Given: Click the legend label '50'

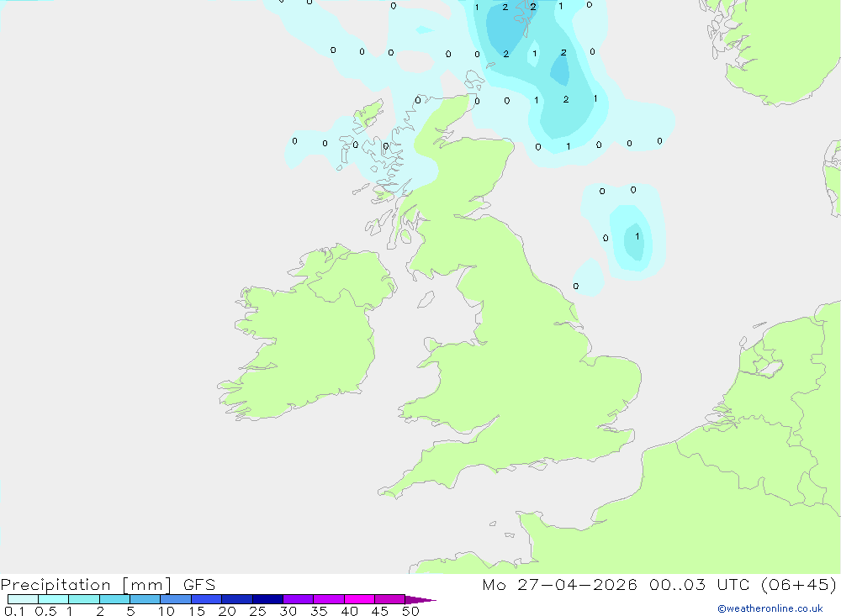Looking at the screenshot, I should click(410, 611).
